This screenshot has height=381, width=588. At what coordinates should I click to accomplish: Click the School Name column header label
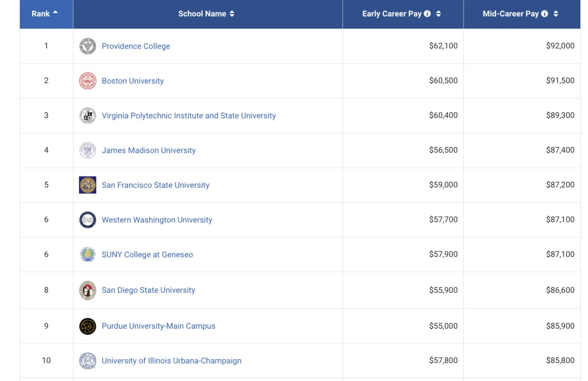202,14
